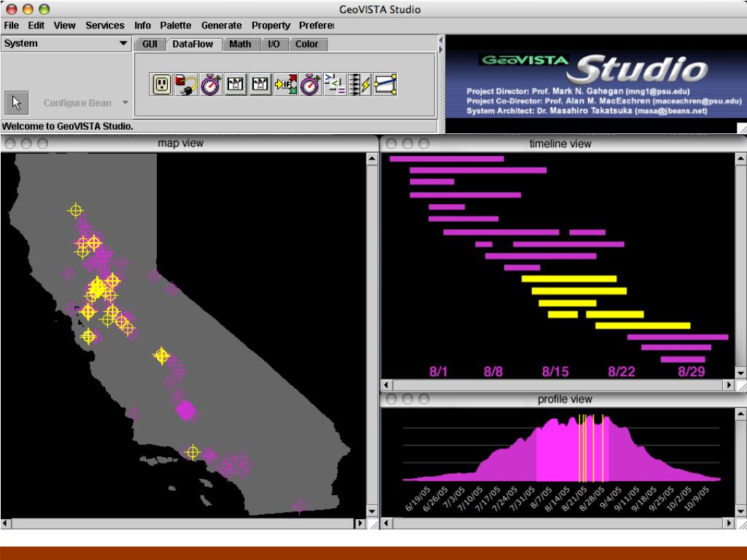Viewport: 747px width, 560px height.
Task: Click the 8/22 date label in timeline
Action: click(622, 371)
